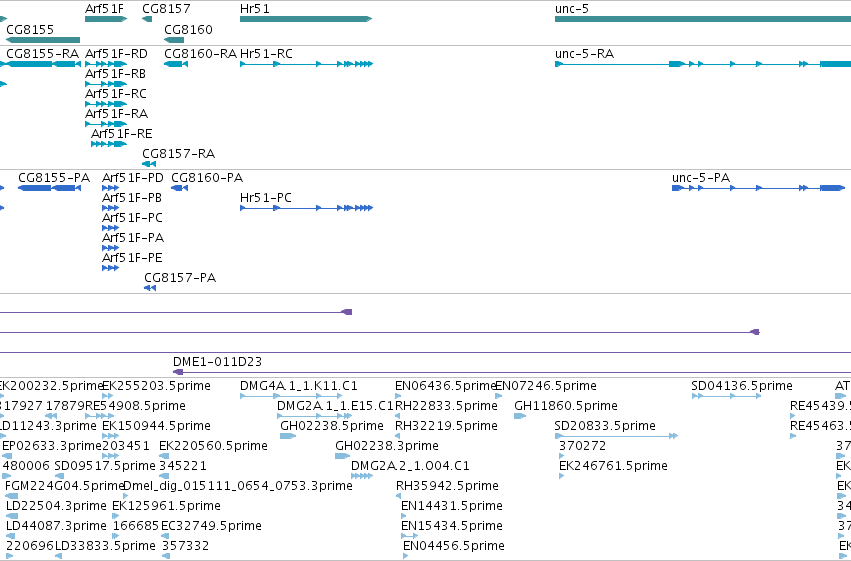Select EST EK125961.5prime
Viewport: 851px width, 561px height.
116,517
